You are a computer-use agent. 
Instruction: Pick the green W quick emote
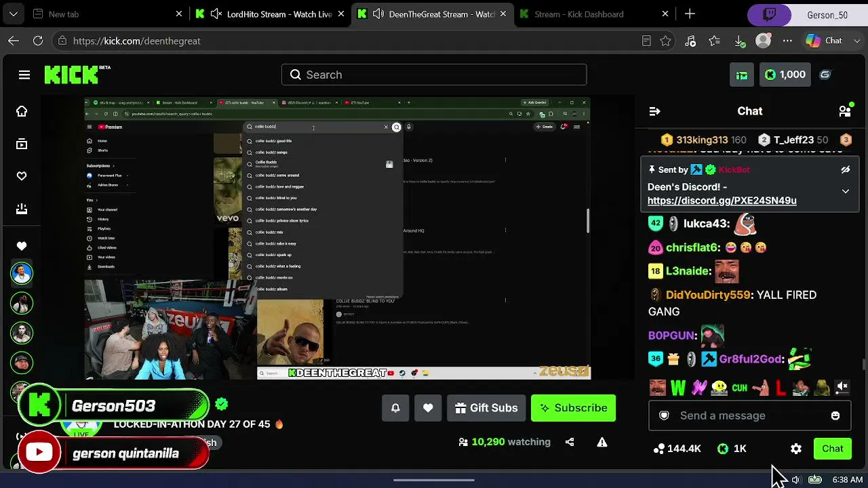pyautogui.click(x=678, y=388)
